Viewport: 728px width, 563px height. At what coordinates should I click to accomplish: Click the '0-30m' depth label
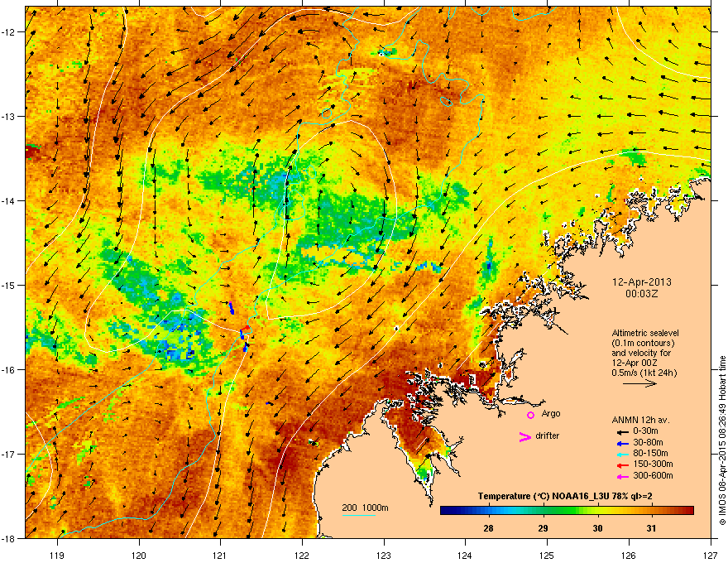point(645,431)
